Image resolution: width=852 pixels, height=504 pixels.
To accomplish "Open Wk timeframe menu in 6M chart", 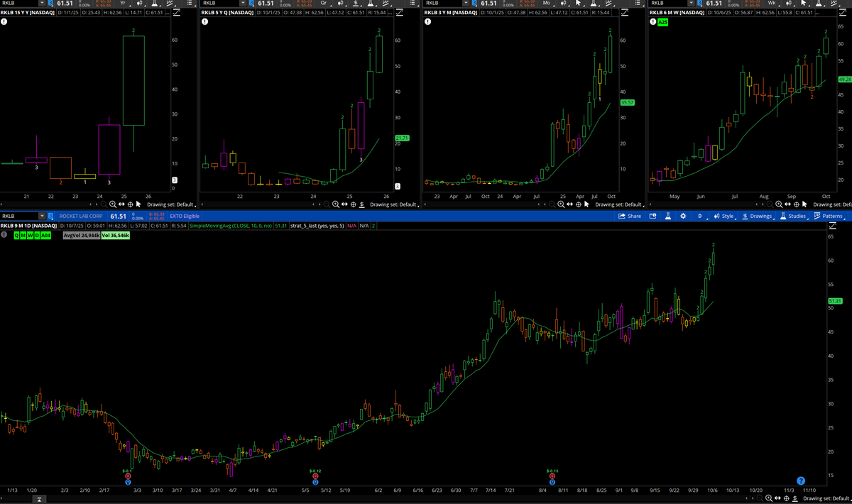I will coord(772,3).
